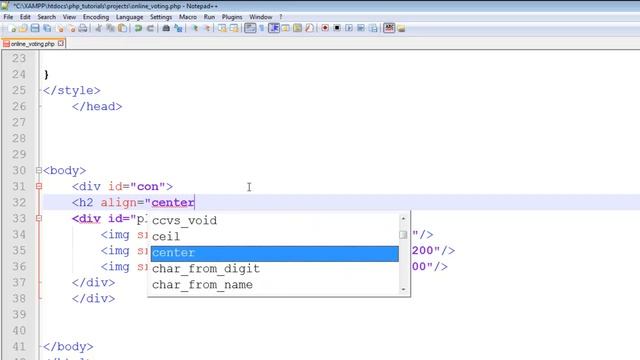Click the Close document toolbar icon
Screen dimensions: 640x360
pyautogui.click(x=60, y=28)
